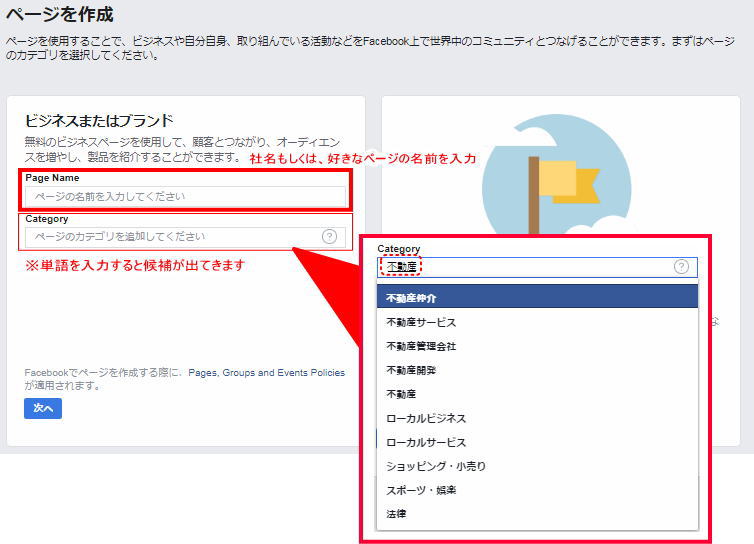Image resolution: width=754 pixels, height=544 pixels.
Task: Click the 次へ button
Action: coord(43,408)
